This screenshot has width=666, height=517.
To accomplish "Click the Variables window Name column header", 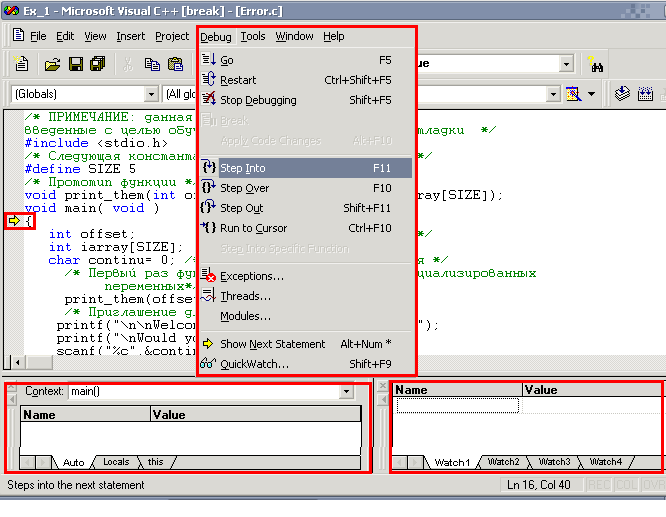I will click(x=85, y=415).
